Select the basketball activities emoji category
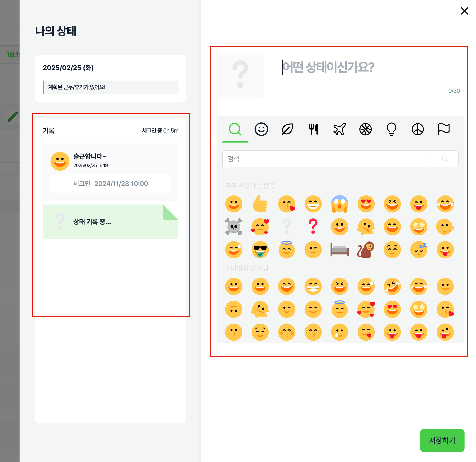The width and height of the screenshot is (476, 462). pos(365,129)
